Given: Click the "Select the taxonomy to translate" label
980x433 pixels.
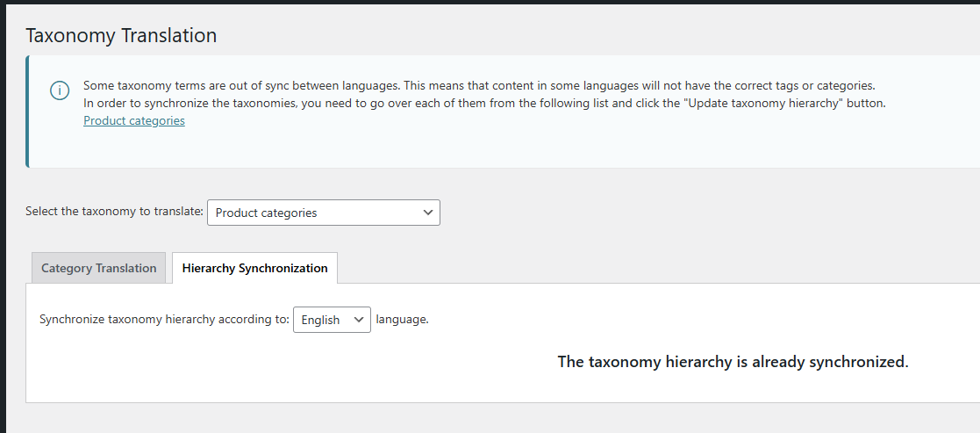Looking at the screenshot, I should point(114,212).
